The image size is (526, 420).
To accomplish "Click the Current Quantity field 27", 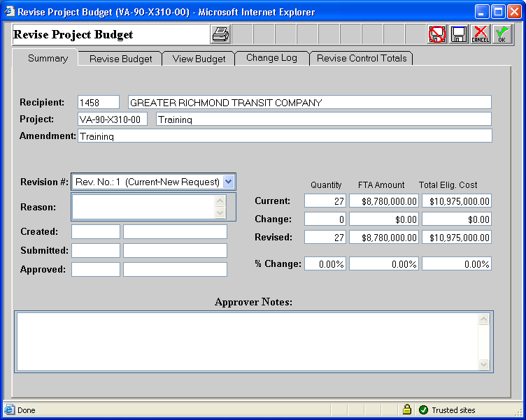I will [x=325, y=201].
